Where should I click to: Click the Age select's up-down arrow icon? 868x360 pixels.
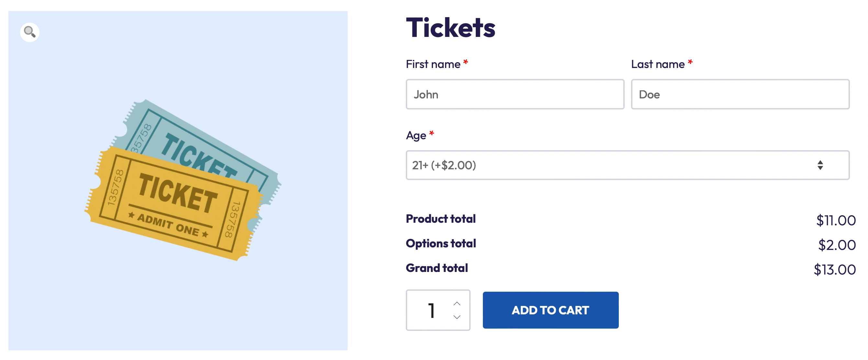coord(820,165)
